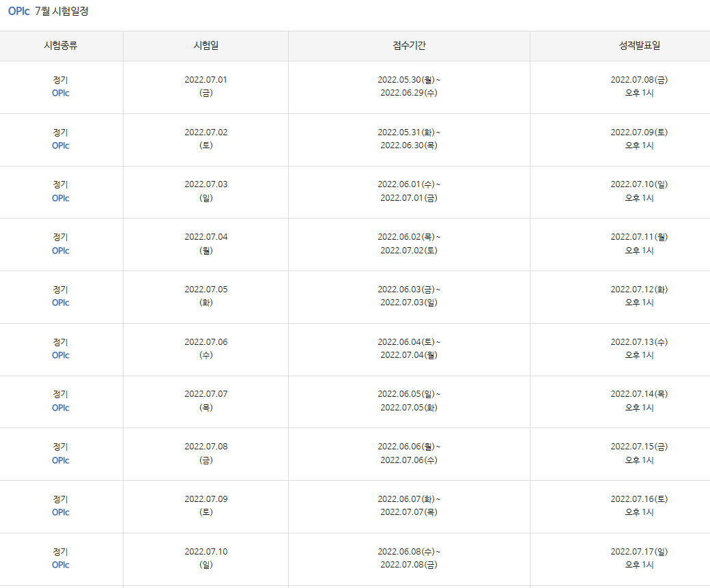Click registration period starting 2022.05.31(화)
The image size is (710, 588).
tap(409, 139)
